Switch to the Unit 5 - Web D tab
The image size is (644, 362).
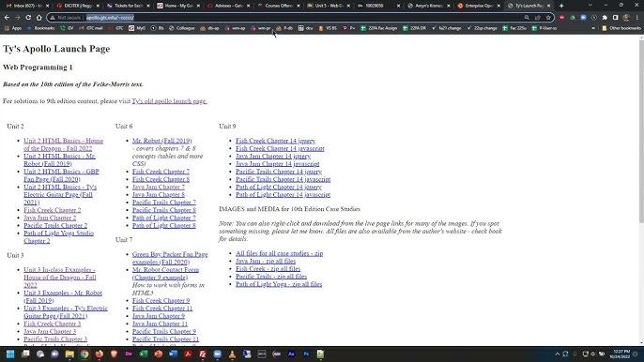pyautogui.click(x=329, y=6)
